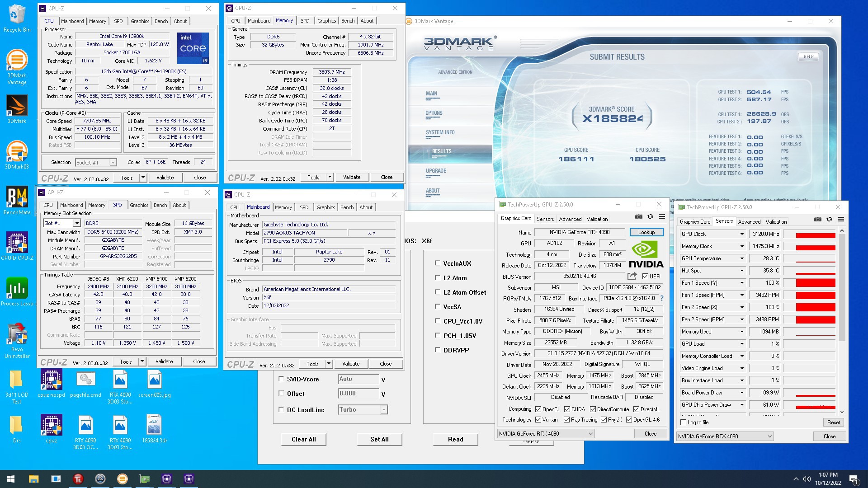
Task: Enable the VccInAUX checkbox
Action: click(x=437, y=263)
